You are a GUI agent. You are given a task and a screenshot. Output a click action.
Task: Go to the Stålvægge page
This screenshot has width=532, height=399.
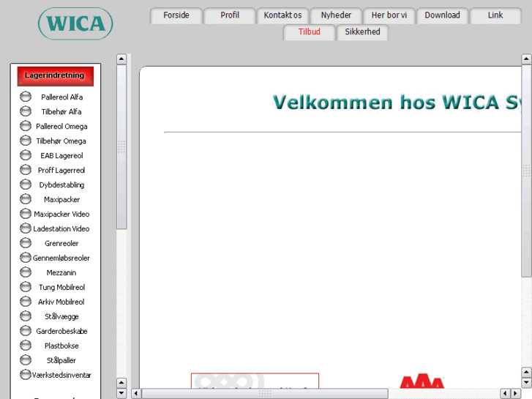coord(61,316)
